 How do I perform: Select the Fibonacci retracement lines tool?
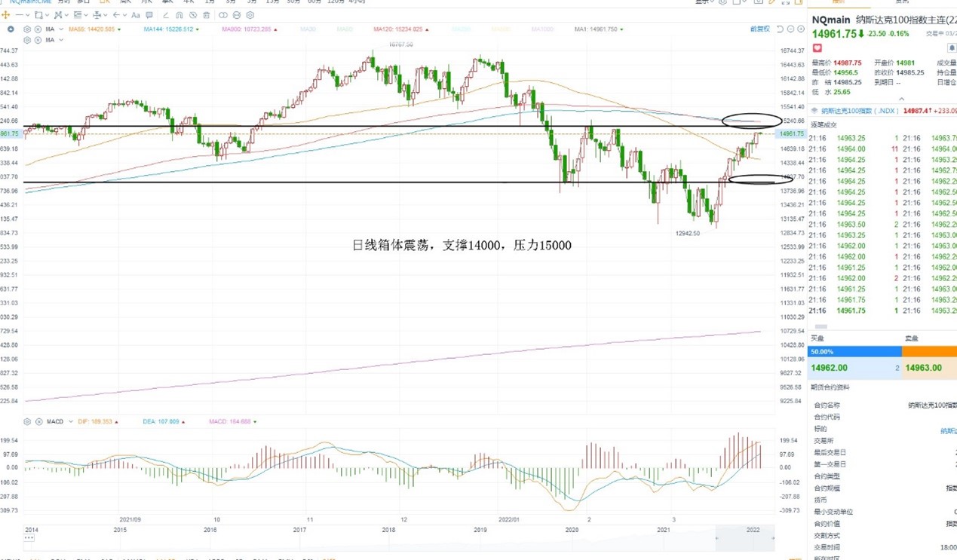pos(78,15)
